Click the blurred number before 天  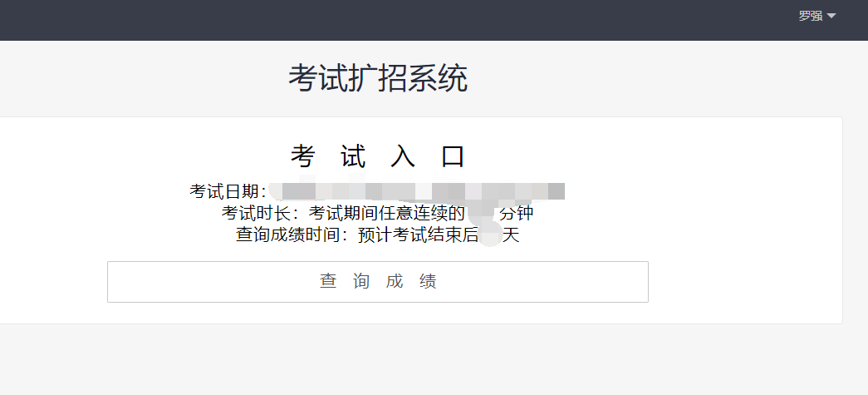pos(490,235)
